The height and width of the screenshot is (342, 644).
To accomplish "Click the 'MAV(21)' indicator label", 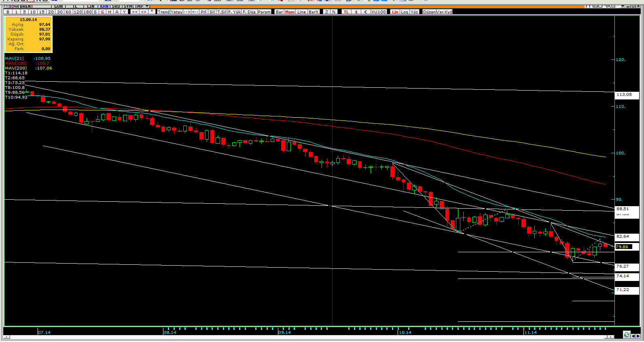I will coord(14,58).
